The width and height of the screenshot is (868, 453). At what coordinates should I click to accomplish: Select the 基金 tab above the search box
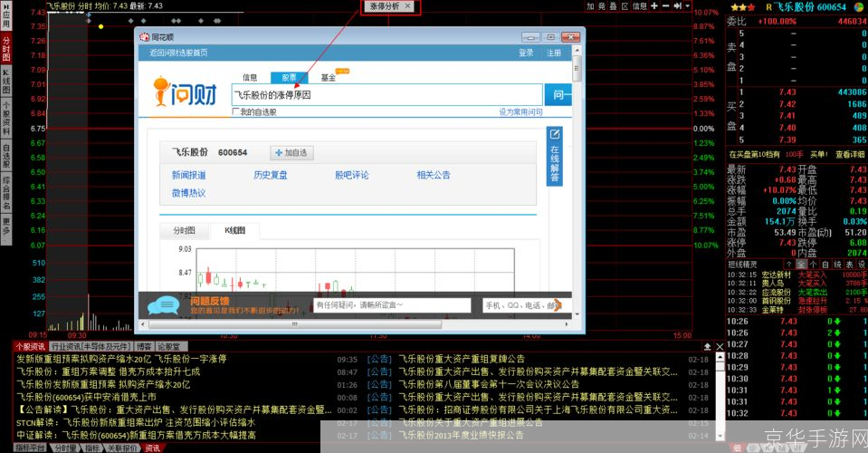coord(329,78)
